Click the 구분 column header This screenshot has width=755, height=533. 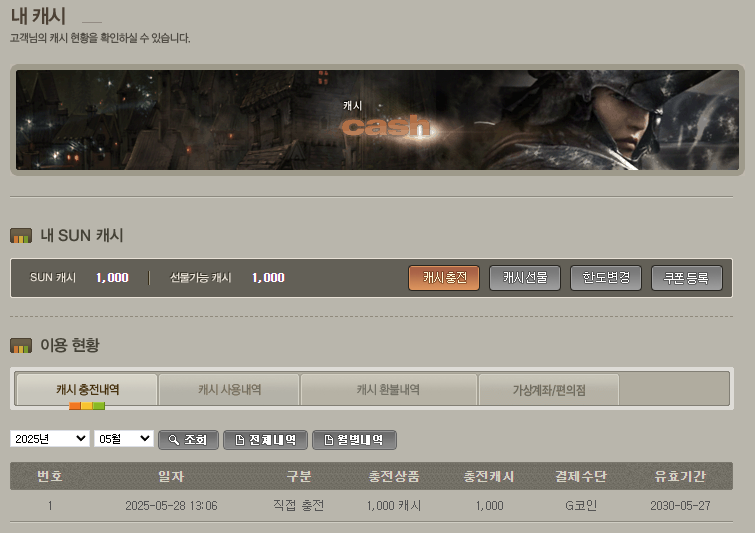[x=299, y=476]
